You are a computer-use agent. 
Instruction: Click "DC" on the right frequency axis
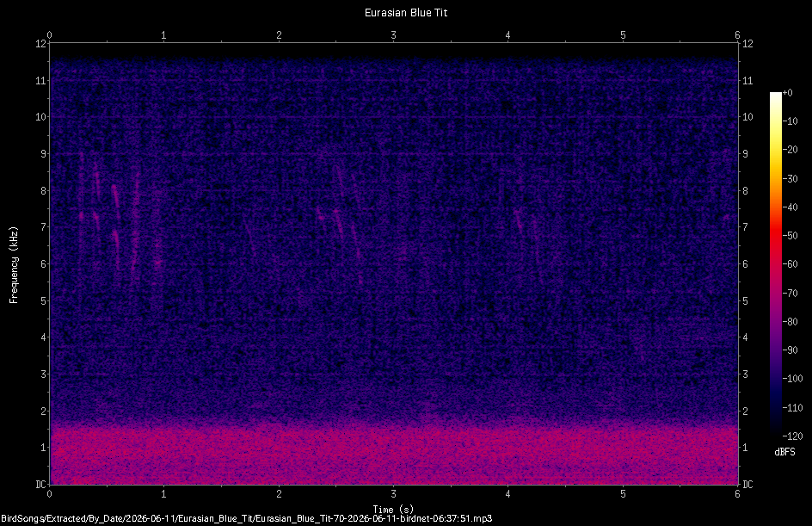point(747,485)
